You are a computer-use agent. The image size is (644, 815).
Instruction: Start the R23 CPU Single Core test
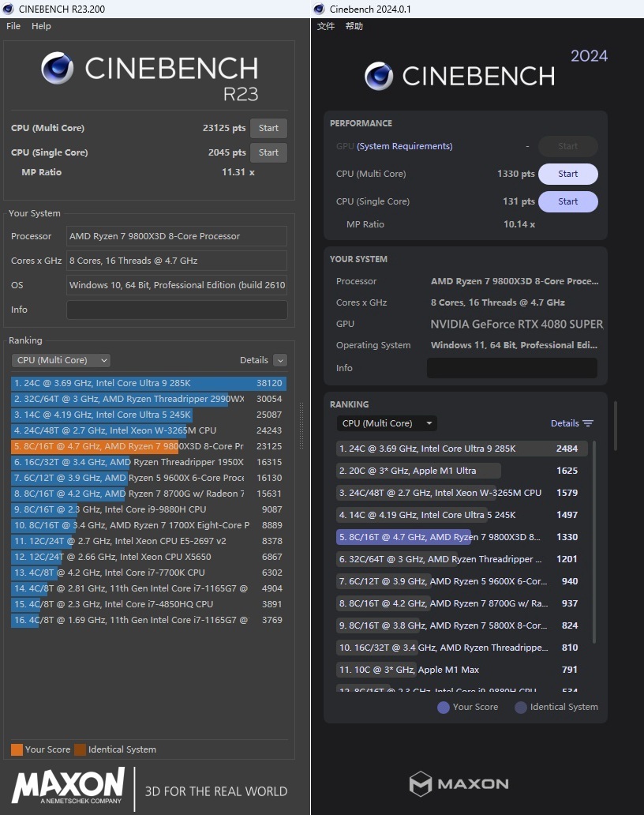click(268, 152)
